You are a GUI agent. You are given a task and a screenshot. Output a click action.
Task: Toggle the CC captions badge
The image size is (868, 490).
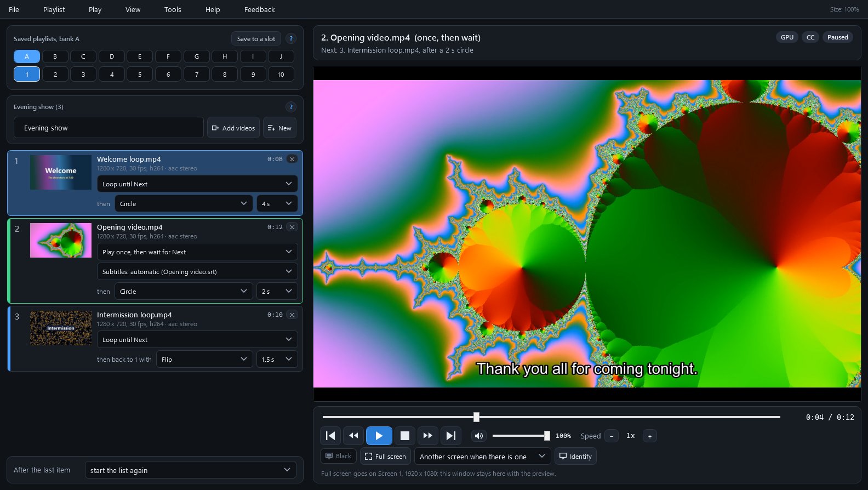(810, 37)
